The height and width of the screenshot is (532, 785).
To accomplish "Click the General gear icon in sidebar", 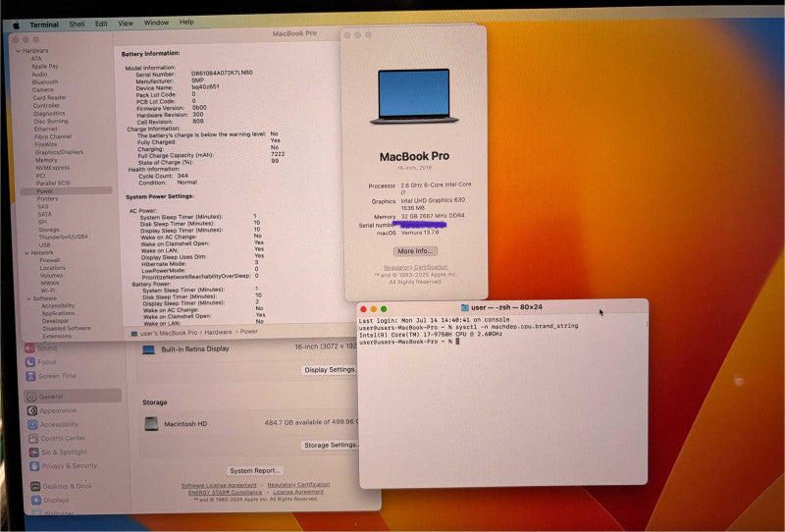I will [x=32, y=397].
